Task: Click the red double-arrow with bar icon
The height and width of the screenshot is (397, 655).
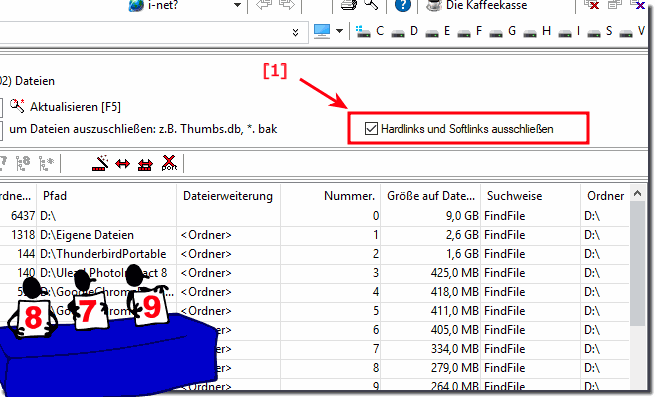Action: [145, 164]
